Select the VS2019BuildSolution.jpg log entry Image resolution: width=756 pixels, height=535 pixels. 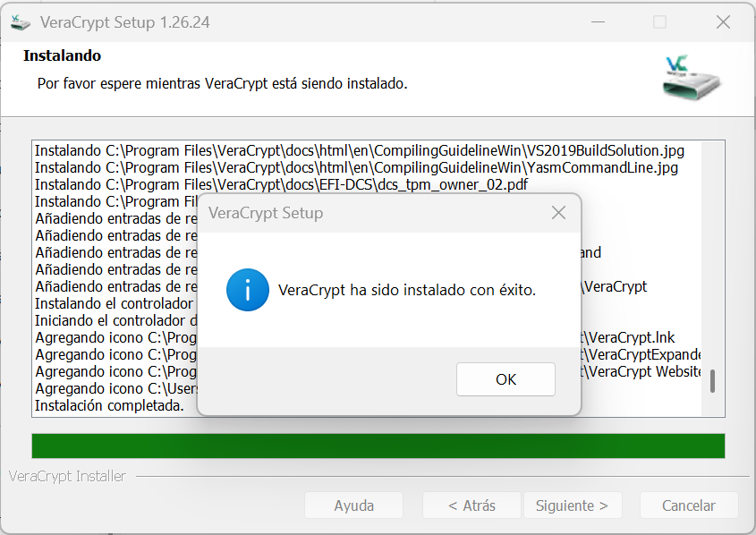pyautogui.click(x=358, y=150)
